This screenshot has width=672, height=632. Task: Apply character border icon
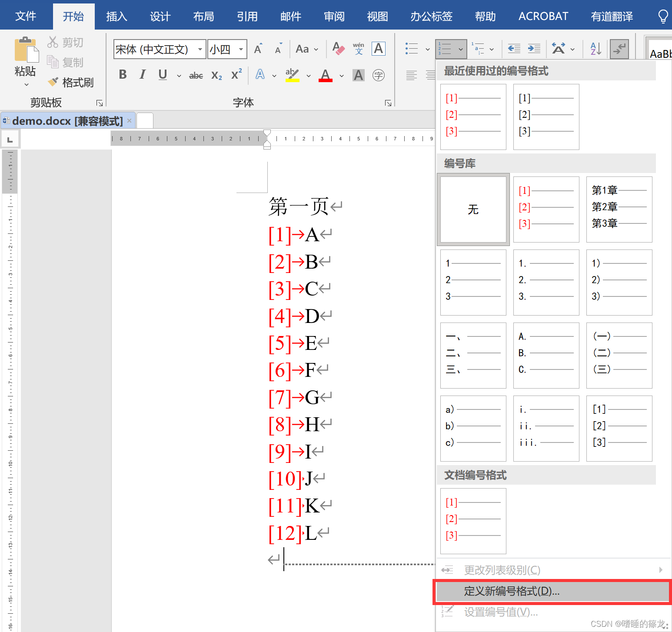click(379, 49)
